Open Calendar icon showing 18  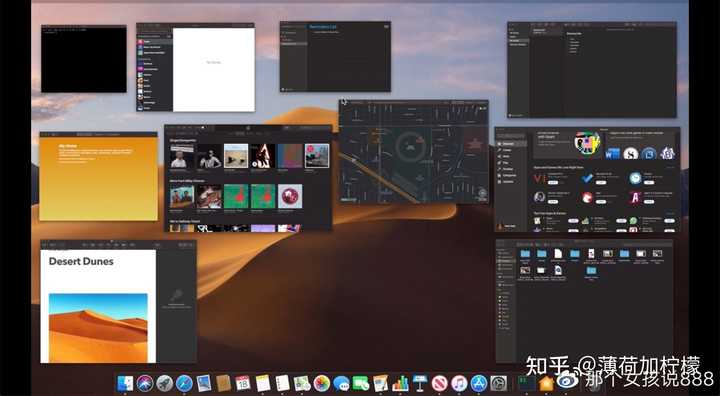pos(243,383)
